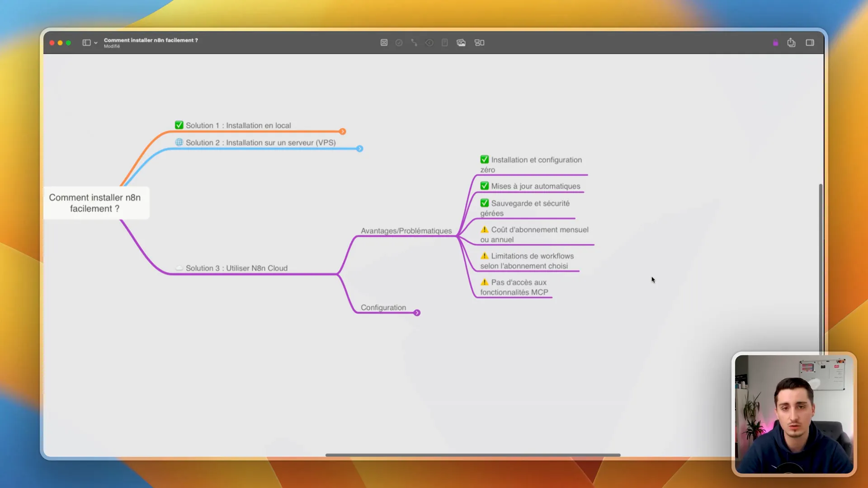Select 'Limitations de workflows' node
The height and width of the screenshot is (488, 868).
tap(527, 261)
